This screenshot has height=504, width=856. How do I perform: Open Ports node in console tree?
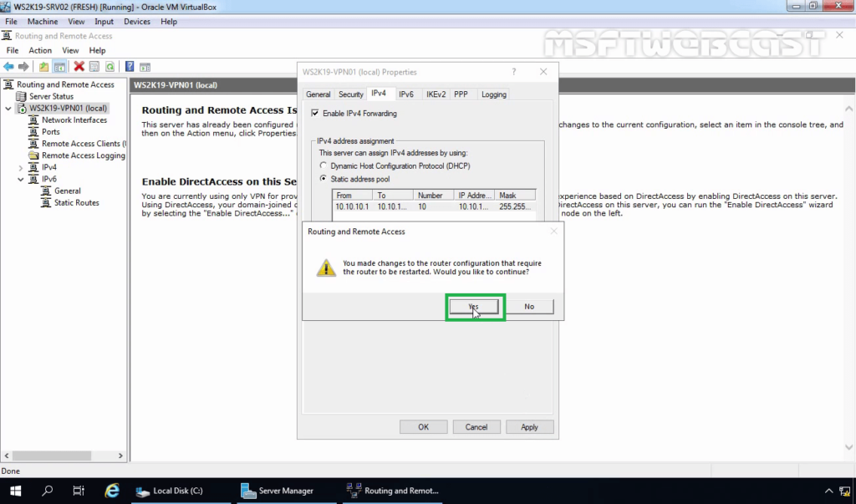51,131
